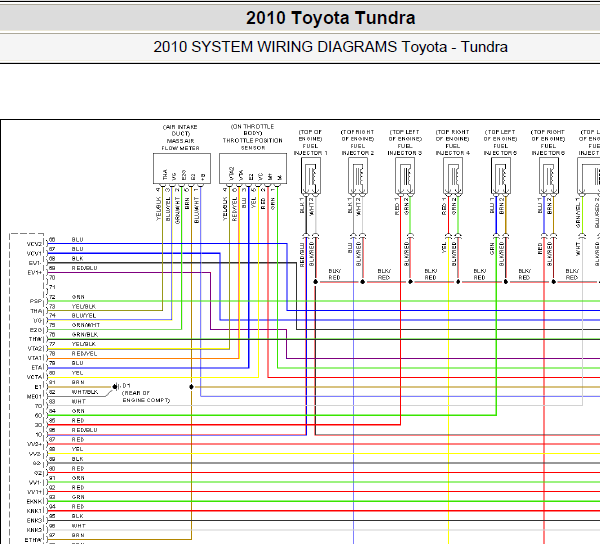Click BLK/RED label between Injector 3 and 4
The image size is (600, 544).
430,274
